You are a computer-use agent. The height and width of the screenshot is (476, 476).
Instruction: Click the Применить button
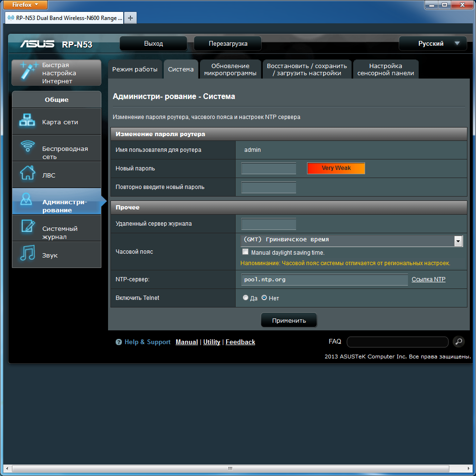click(289, 320)
